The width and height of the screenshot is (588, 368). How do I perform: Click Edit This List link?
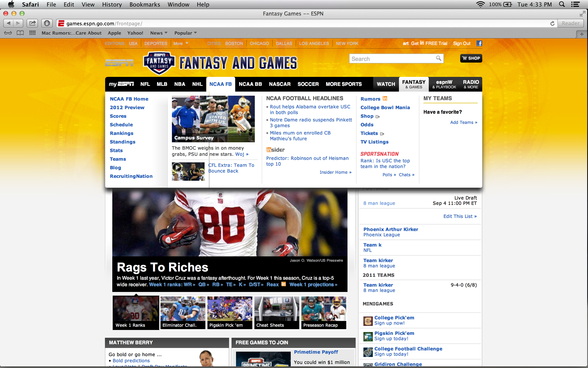pyautogui.click(x=460, y=216)
